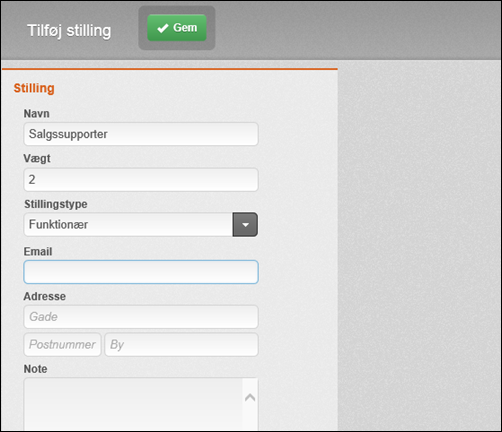Click the Email label text
Screen dimensions: 502x432
38,251
